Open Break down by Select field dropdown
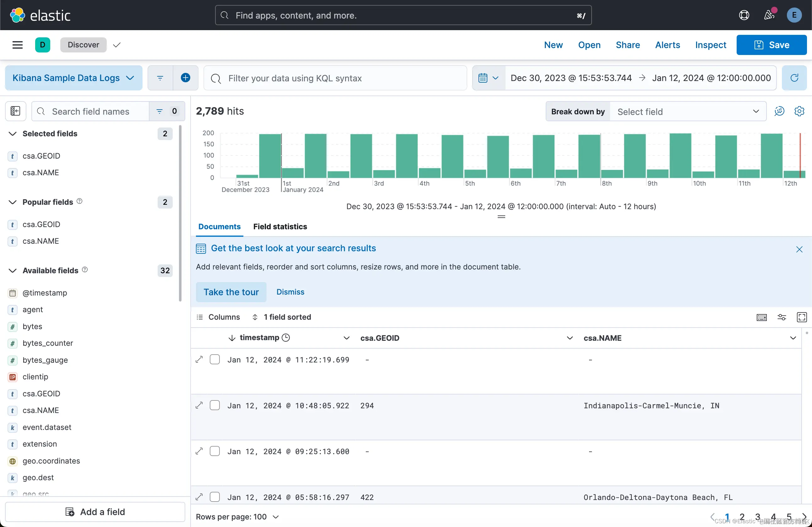This screenshot has height=527, width=812. pos(687,111)
